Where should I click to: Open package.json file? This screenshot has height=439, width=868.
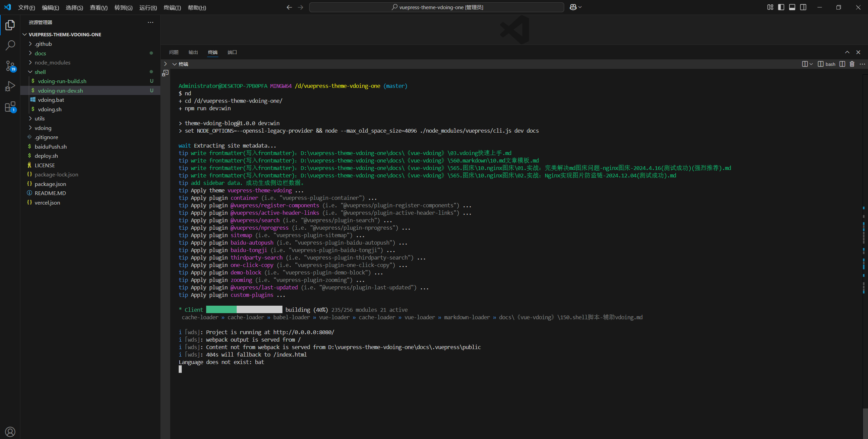point(90,184)
